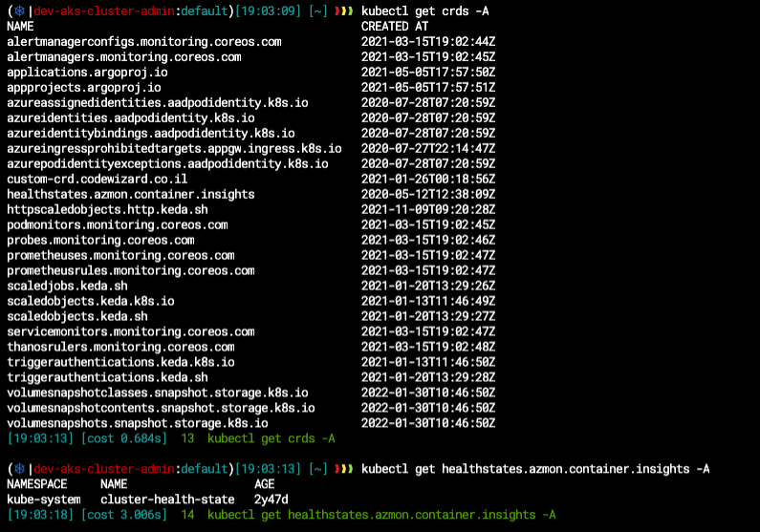Select timestamp 2021-01-26T00:18:56Z

[428, 179]
